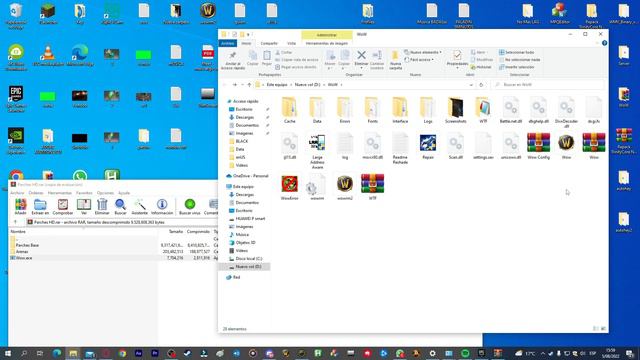Open the Asistente wand icon in WinRAR
The height and width of the screenshot is (360, 640).
click(140, 207)
